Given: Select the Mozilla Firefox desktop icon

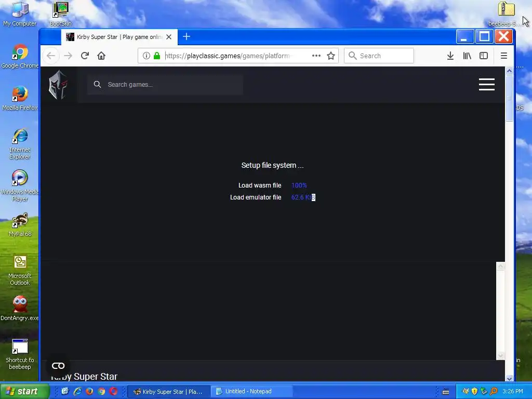Looking at the screenshot, I should 20,98.
